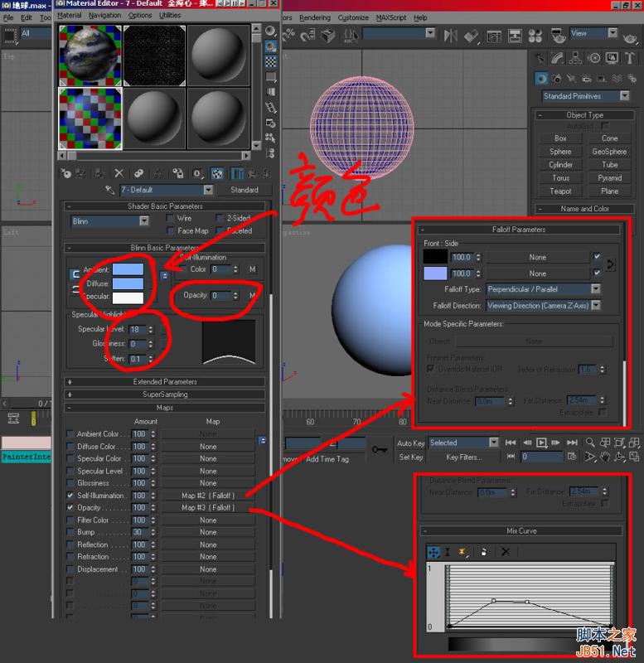Click the Align tool icon in main toolbar

[x=471, y=36]
